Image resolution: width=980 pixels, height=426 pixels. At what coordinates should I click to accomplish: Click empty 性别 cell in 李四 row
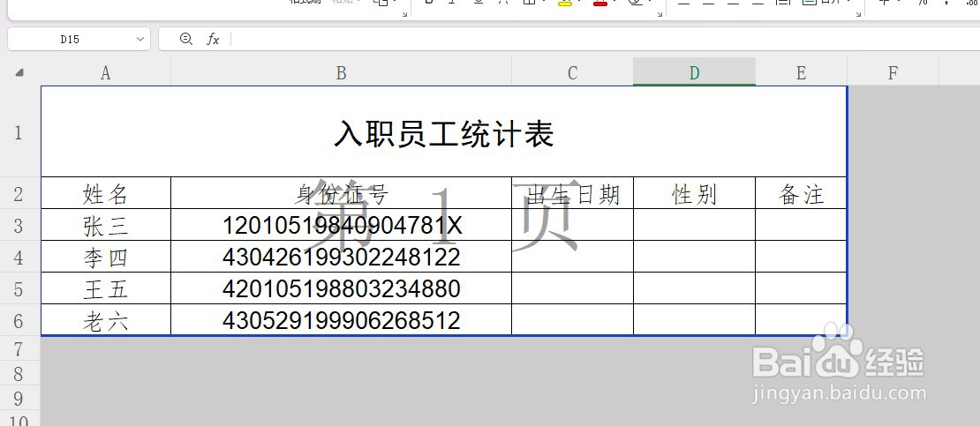[x=694, y=258]
